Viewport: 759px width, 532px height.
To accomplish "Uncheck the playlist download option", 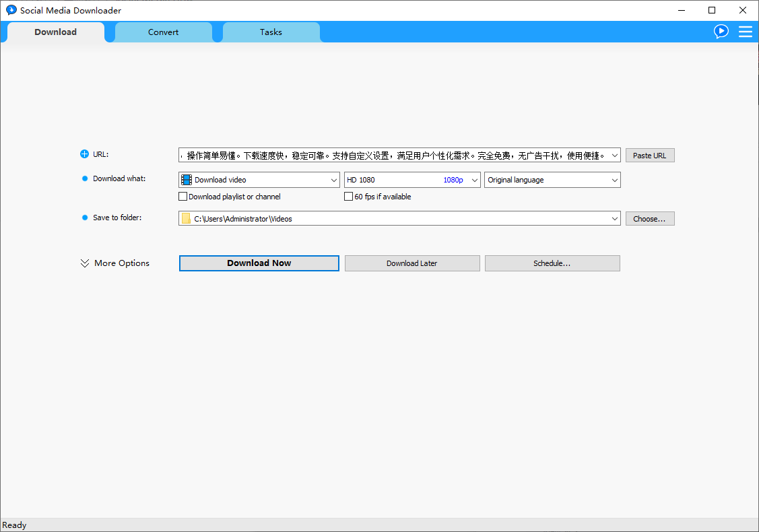I will click(183, 196).
